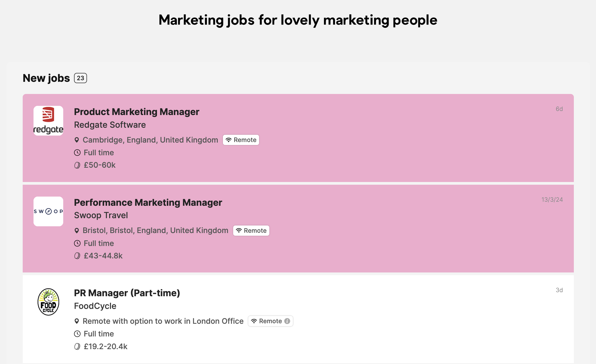Click the clock icon on the Swoop listing

click(x=77, y=243)
